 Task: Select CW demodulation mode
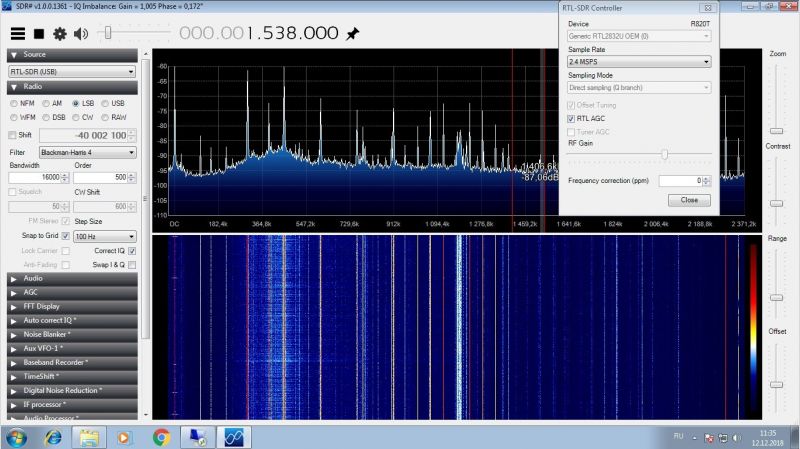click(83, 117)
